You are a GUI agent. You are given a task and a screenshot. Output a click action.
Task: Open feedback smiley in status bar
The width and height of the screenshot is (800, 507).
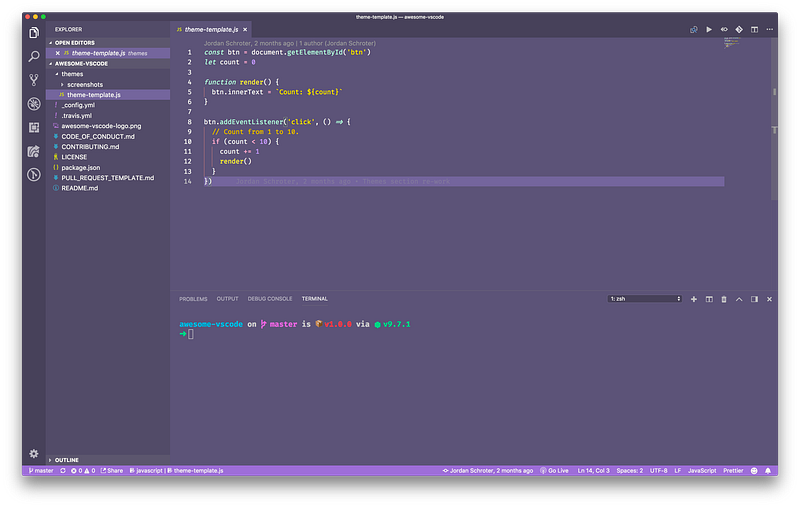(x=754, y=471)
